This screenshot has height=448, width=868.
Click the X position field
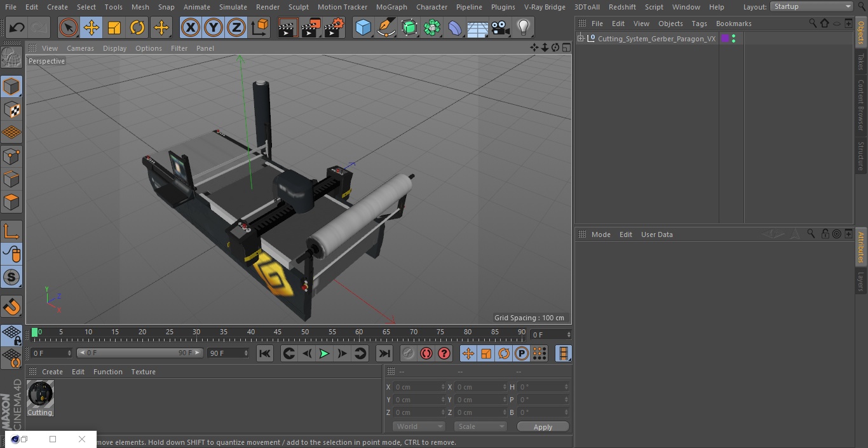(419, 387)
